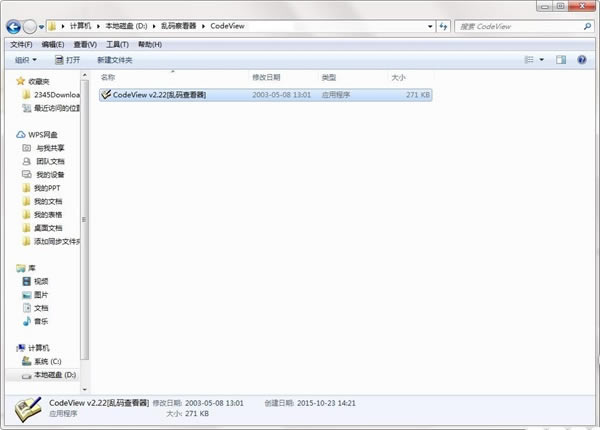Sort by the 修改日期 column header
The image size is (600, 430).
[266, 77]
